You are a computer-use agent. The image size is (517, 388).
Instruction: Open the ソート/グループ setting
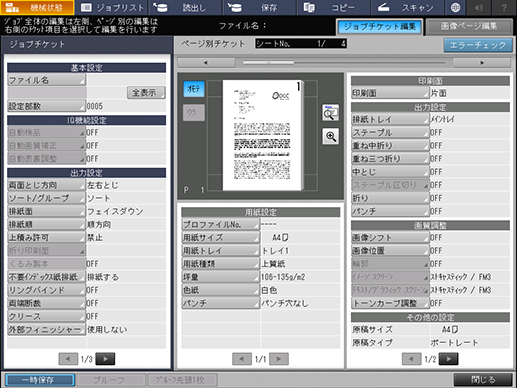click(46, 198)
